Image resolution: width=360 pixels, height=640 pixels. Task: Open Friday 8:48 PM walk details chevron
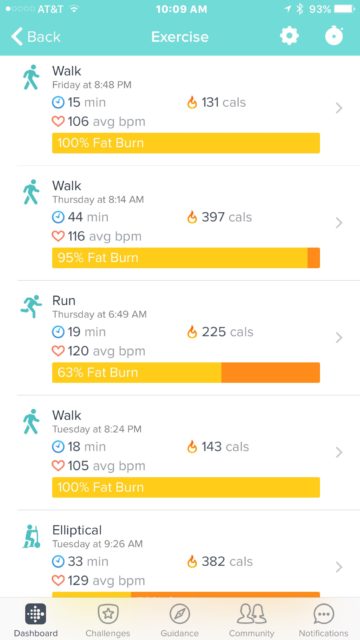tap(338, 108)
